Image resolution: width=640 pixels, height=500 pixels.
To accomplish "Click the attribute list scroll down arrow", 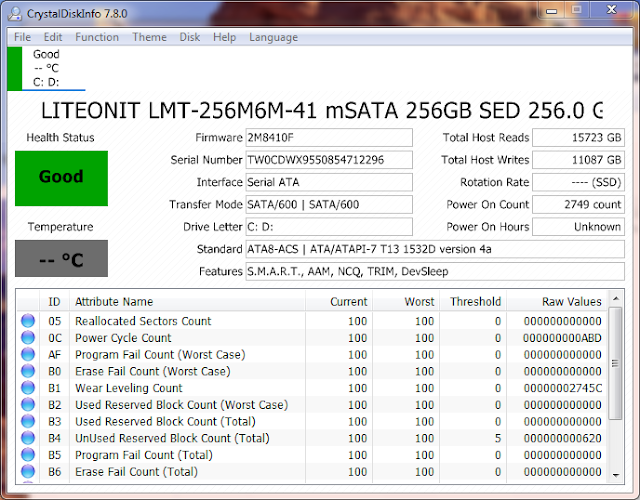I will click(x=616, y=475).
